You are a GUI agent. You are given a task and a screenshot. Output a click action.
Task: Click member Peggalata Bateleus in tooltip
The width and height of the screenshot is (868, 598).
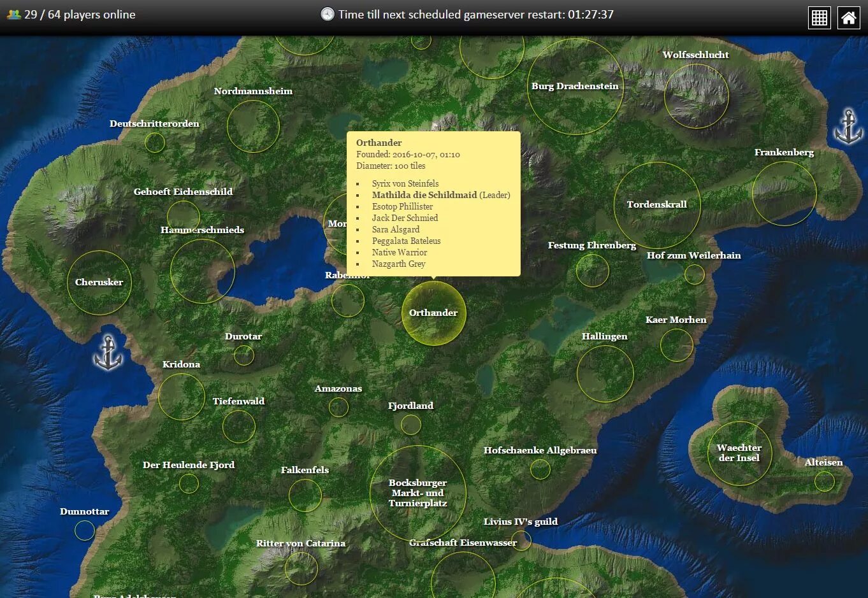click(x=406, y=241)
